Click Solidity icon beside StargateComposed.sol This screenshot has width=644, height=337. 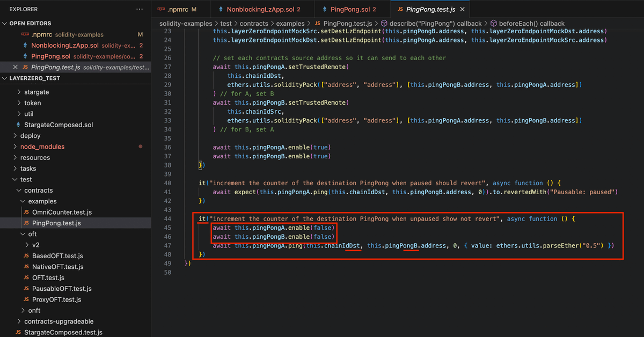18,125
